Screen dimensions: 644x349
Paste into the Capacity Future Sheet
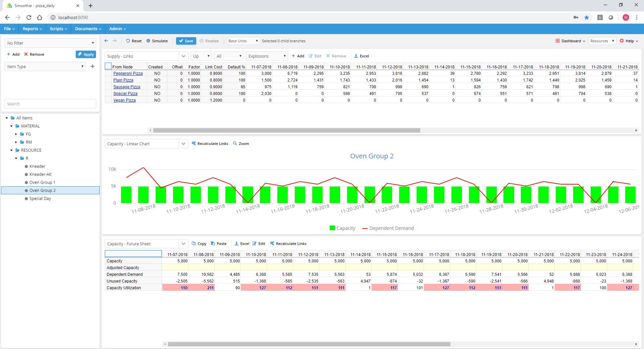click(x=218, y=244)
